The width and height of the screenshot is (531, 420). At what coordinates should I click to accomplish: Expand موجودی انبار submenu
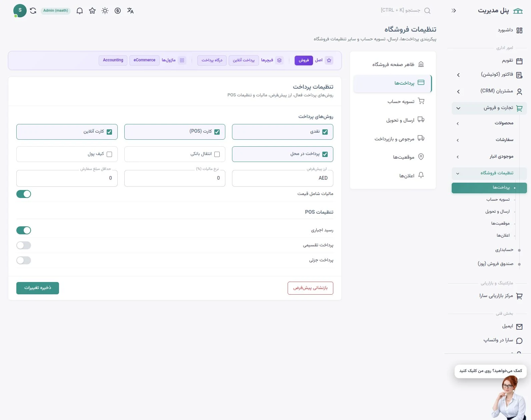point(489,157)
